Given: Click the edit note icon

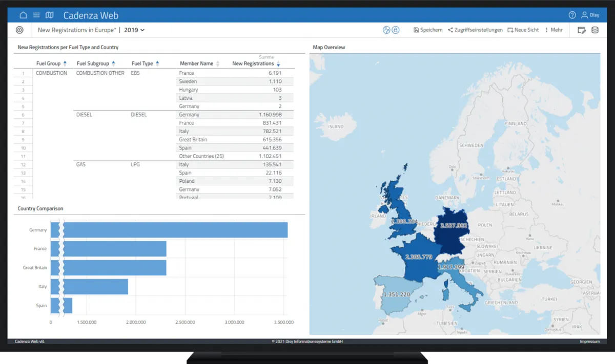Looking at the screenshot, I should point(581,30).
